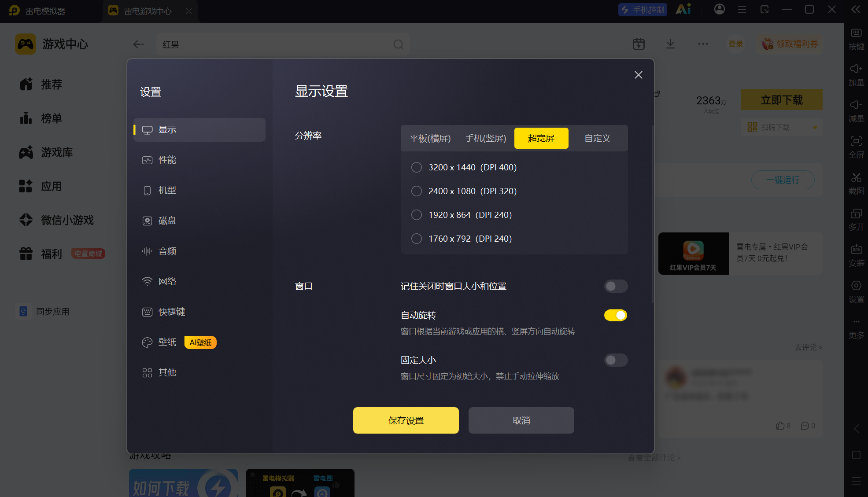Click the 一键运行 button
Screen dimensions: 868x497
point(783,180)
